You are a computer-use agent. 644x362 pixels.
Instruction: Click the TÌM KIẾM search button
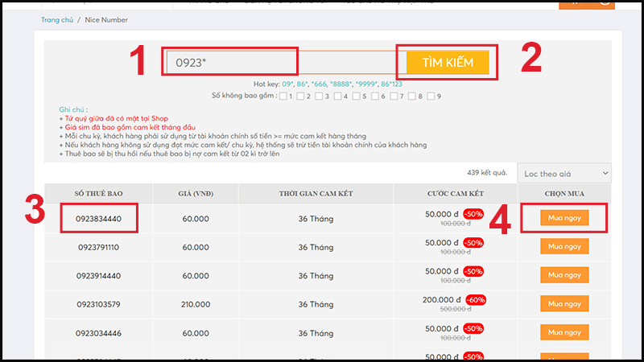pyautogui.click(x=448, y=62)
